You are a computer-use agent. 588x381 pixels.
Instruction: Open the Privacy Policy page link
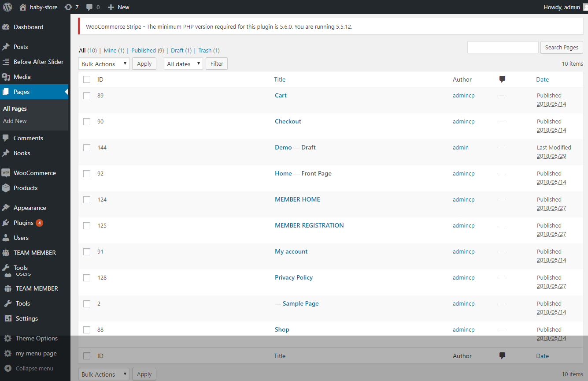pyautogui.click(x=294, y=277)
